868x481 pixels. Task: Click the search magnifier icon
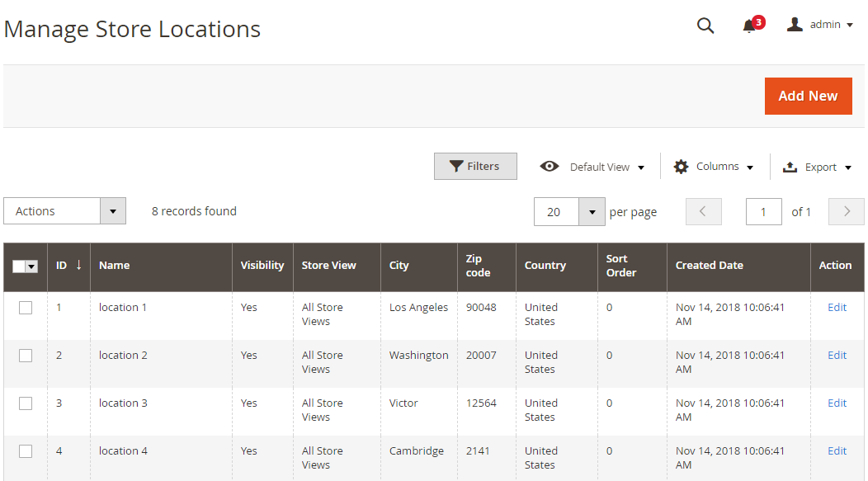705,26
